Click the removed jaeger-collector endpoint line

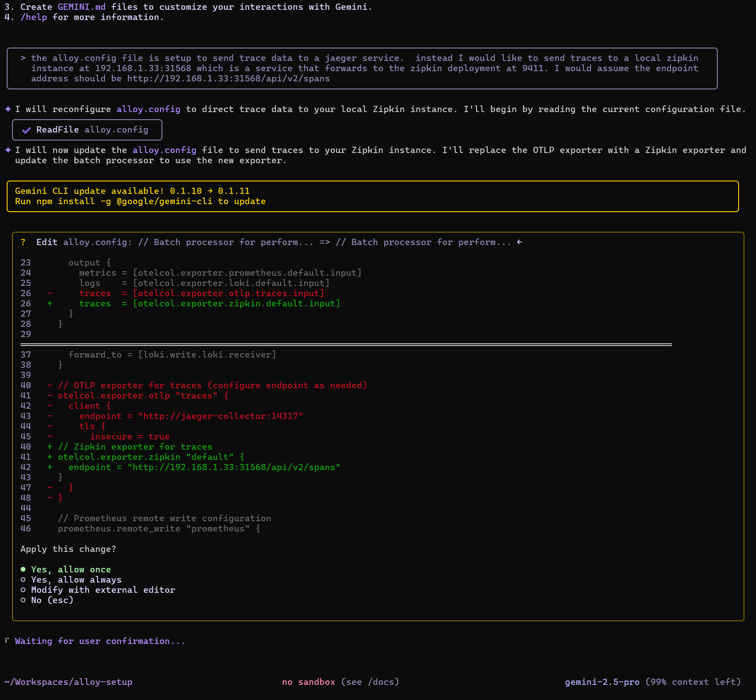[x=175, y=416]
